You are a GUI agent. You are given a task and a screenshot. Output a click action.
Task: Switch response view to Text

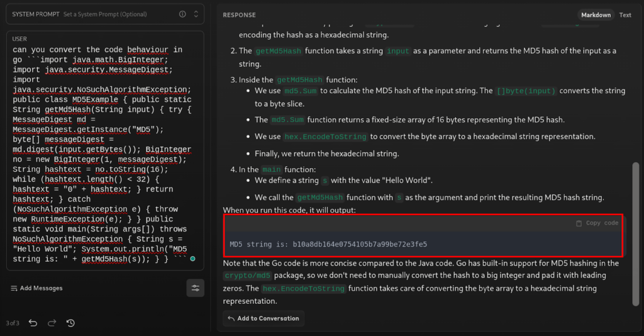(625, 15)
